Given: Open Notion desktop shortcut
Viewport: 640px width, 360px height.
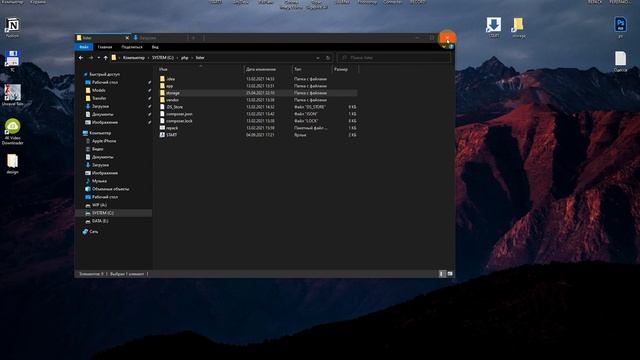Looking at the screenshot, I should point(12,27).
